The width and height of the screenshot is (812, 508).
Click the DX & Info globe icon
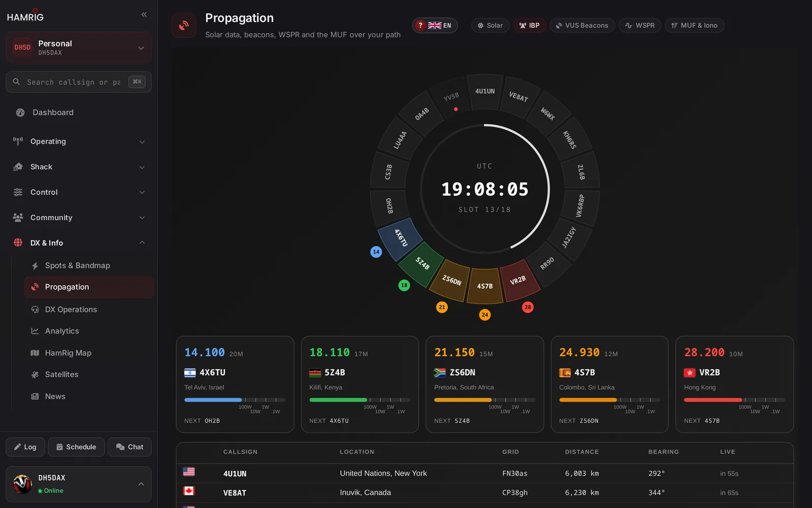pos(18,243)
